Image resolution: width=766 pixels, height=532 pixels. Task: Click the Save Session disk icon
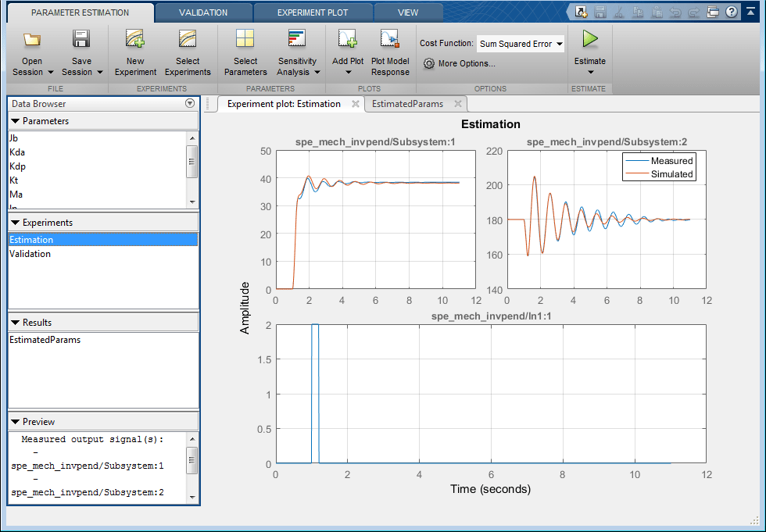point(81,39)
